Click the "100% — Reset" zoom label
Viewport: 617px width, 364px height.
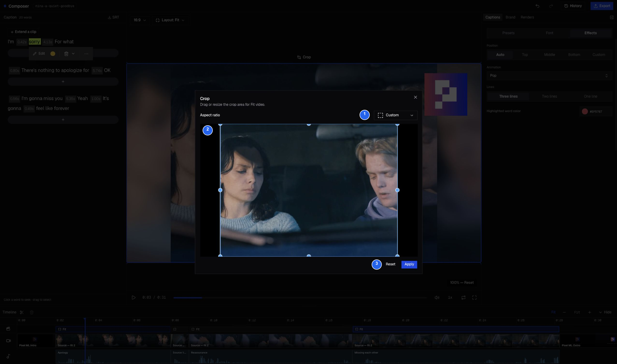(x=462, y=283)
